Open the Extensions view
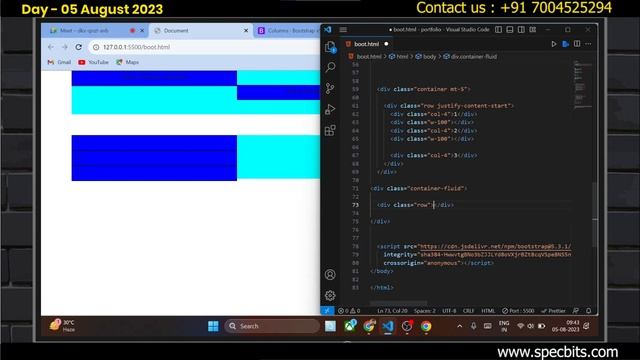The height and width of the screenshot is (360, 640). [330, 130]
